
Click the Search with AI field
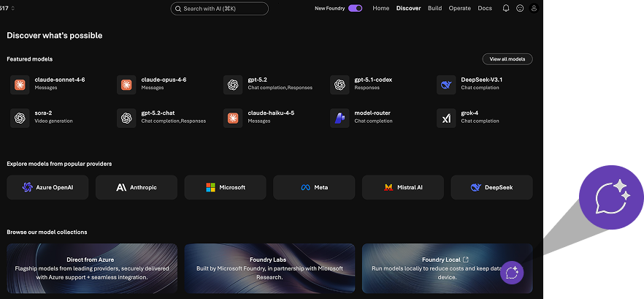click(219, 9)
